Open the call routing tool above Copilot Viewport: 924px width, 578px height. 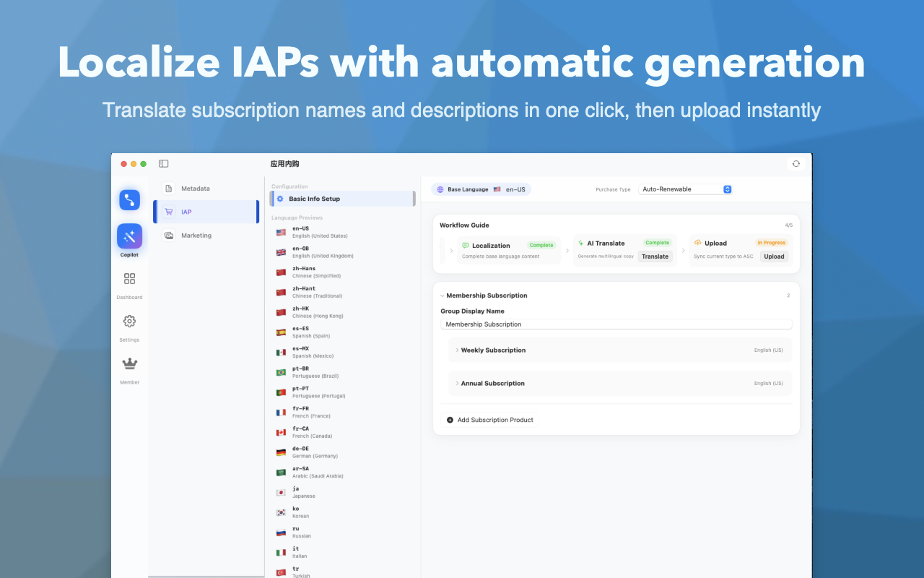tap(129, 200)
